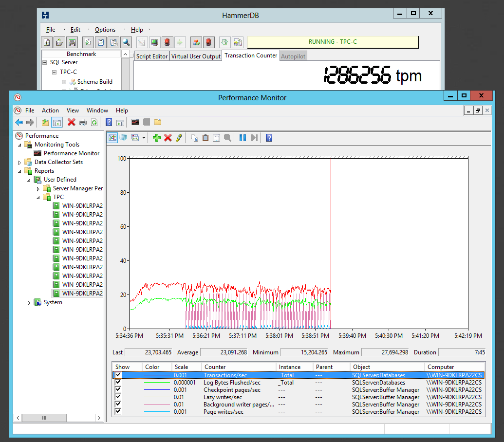The image size is (504, 442).
Task: Click green color swatch for Log Bytes Flushed/sec
Action: [157, 382]
